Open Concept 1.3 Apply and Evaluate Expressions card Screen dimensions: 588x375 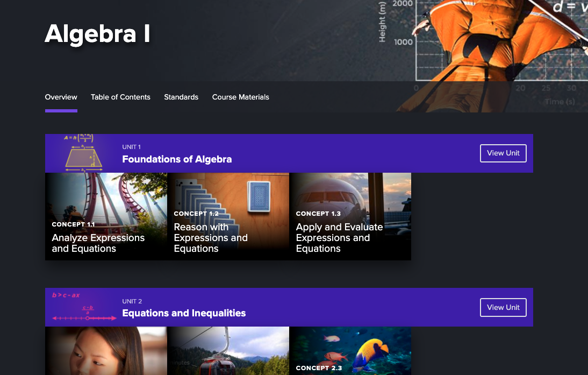350,216
